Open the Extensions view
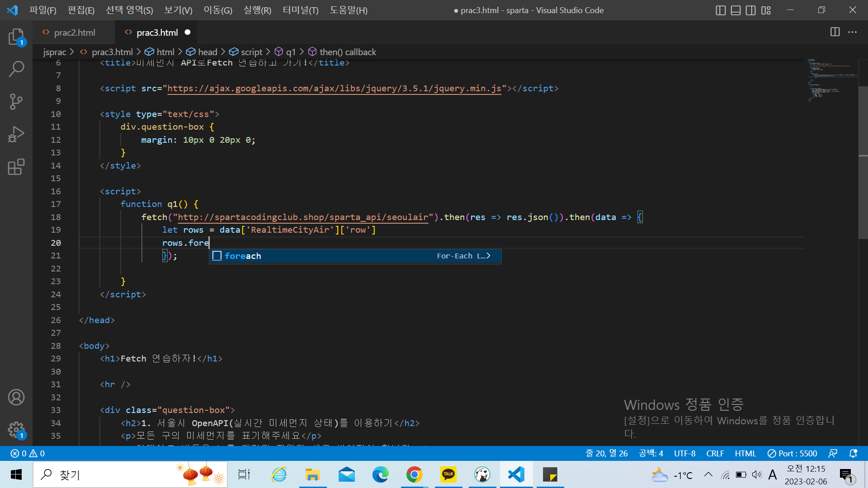 click(16, 167)
